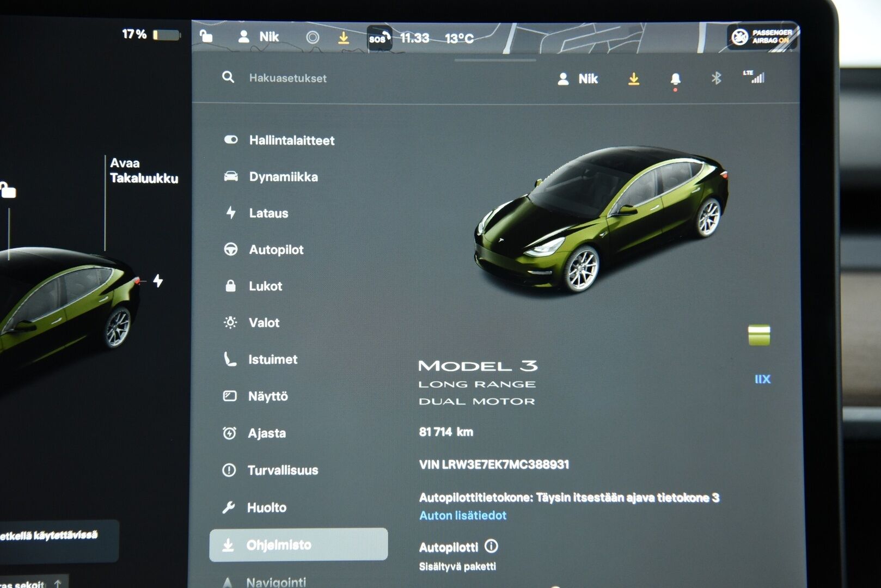Screen dimensions: 881x588
Task: Tap the download icon in top status bar
Action: pos(344,38)
